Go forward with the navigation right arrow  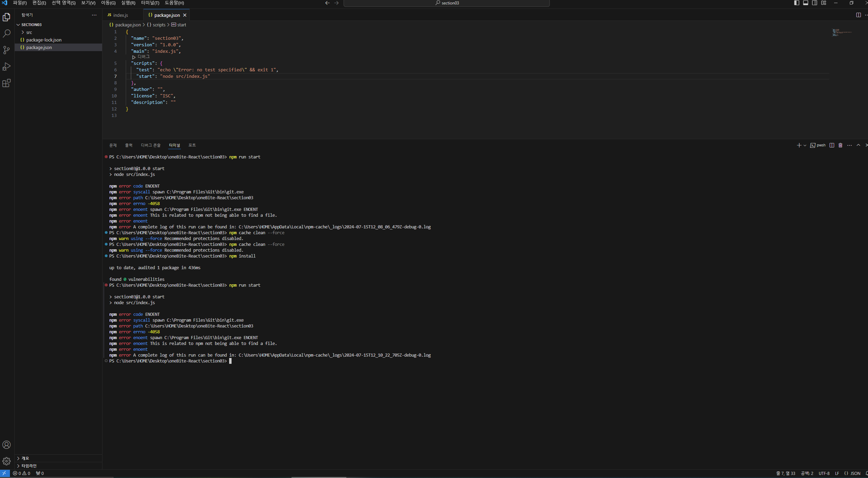tap(337, 3)
